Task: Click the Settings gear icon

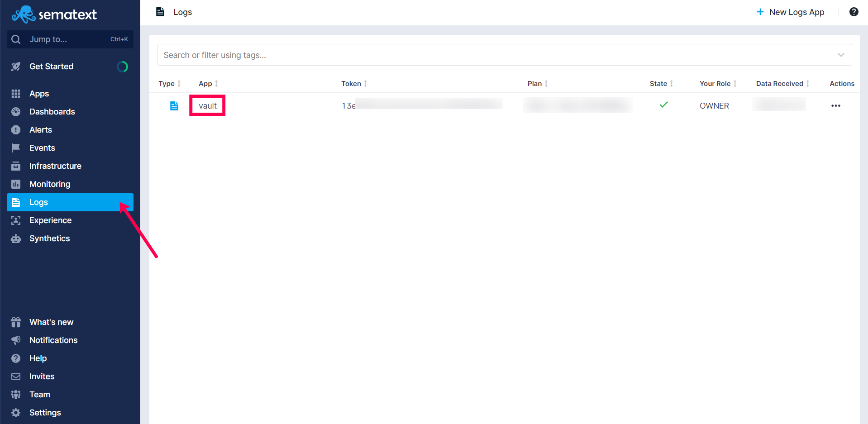Action: pos(16,413)
